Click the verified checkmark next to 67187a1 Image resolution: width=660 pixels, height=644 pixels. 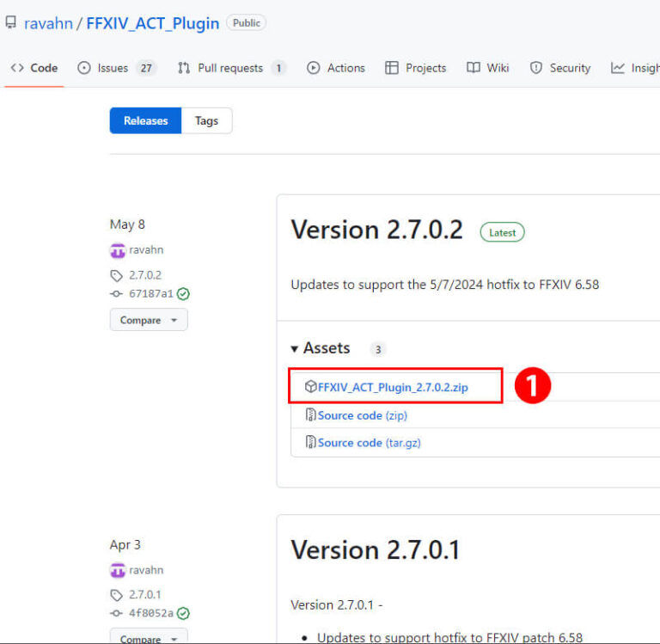pyautogui.click(x=183, y=294)
